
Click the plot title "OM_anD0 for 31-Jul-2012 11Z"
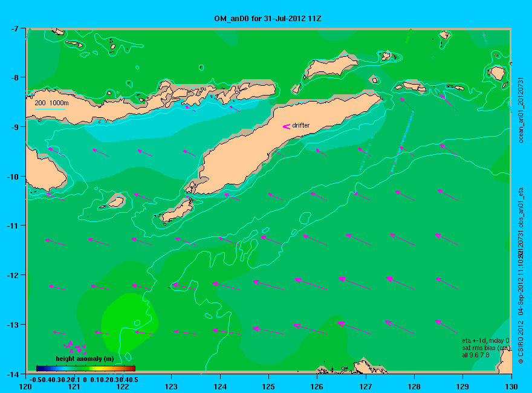coord(267,19)
